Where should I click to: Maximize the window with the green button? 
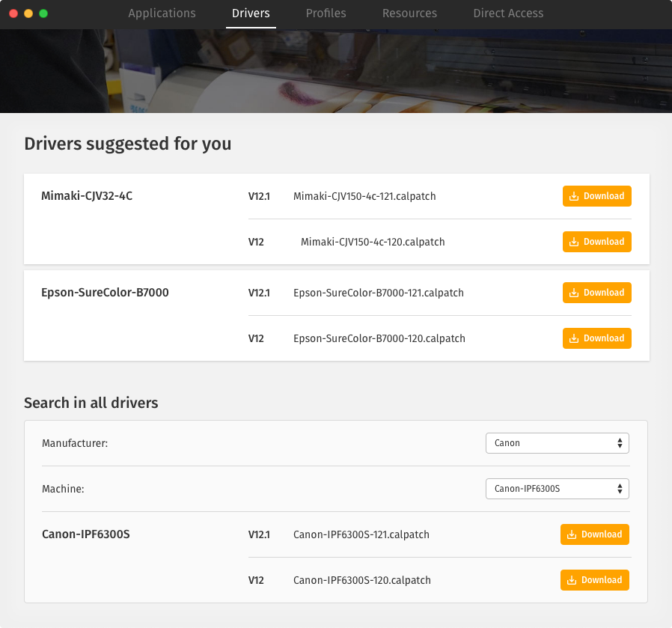click(43, 13)
